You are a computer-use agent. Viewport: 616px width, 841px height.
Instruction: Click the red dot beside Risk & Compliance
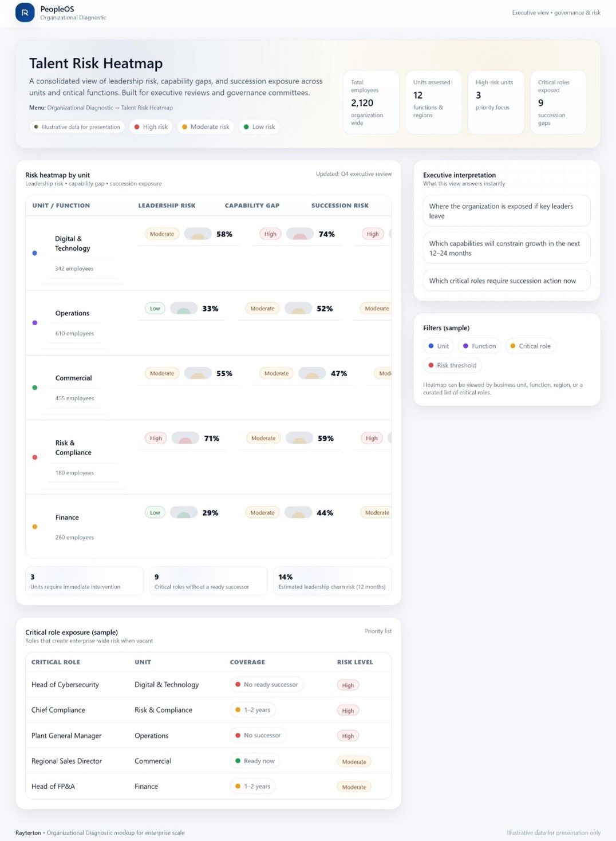(35, 457)
